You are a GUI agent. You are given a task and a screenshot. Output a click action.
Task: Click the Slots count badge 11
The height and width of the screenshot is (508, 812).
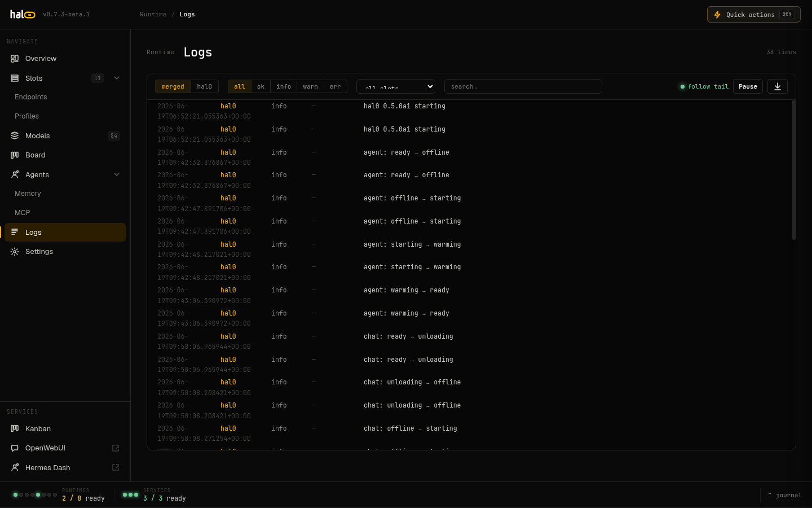click(x=98, y=78)
